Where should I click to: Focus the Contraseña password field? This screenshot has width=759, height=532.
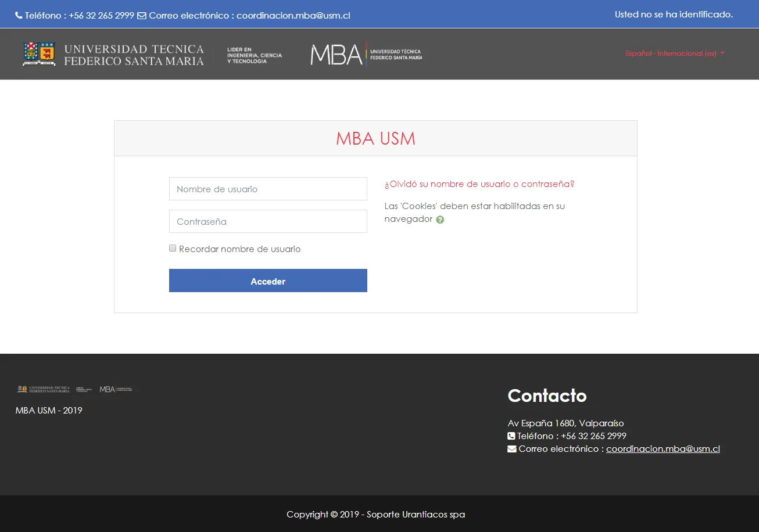(268, 221)
